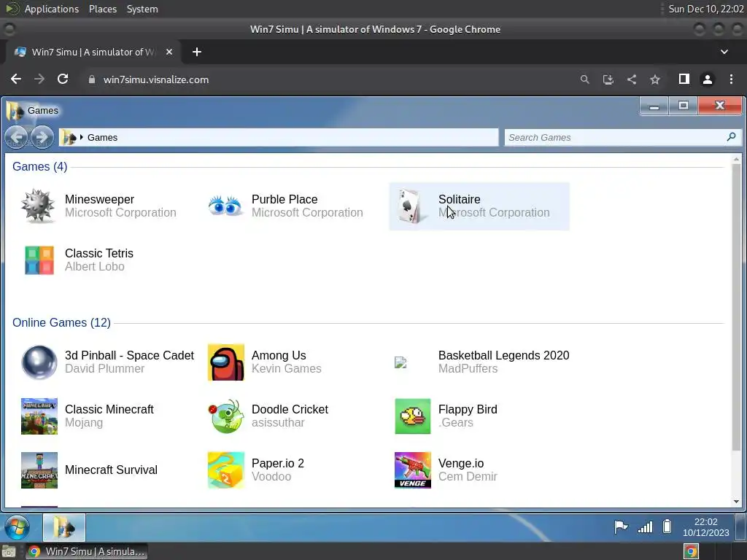Click the Online Games (12) group header
747x560 pixels.
point(61,322)
